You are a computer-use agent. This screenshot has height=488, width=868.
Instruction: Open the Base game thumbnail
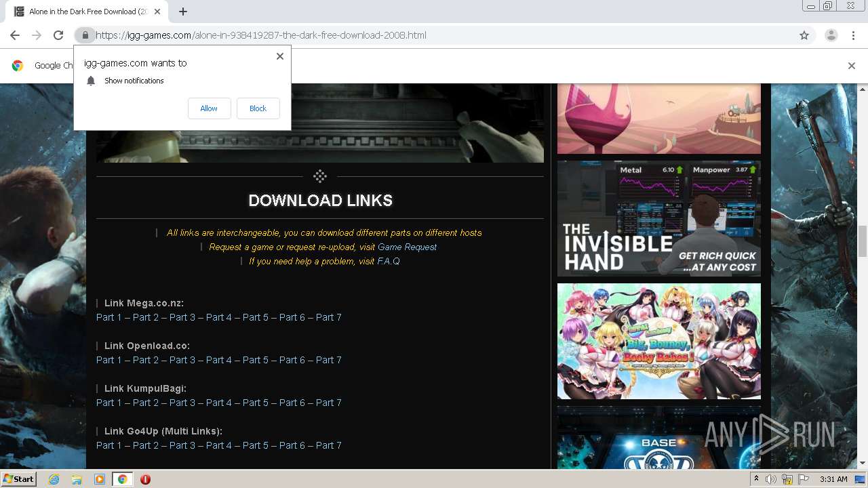pos(659,437)
